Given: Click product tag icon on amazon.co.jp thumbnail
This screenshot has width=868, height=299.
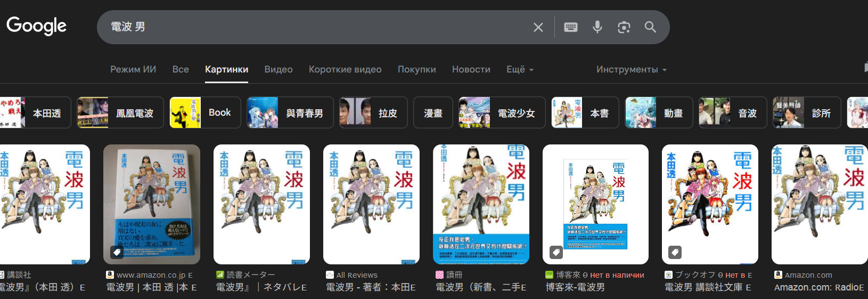Looking at the screenshot, I should click(117, 252).
